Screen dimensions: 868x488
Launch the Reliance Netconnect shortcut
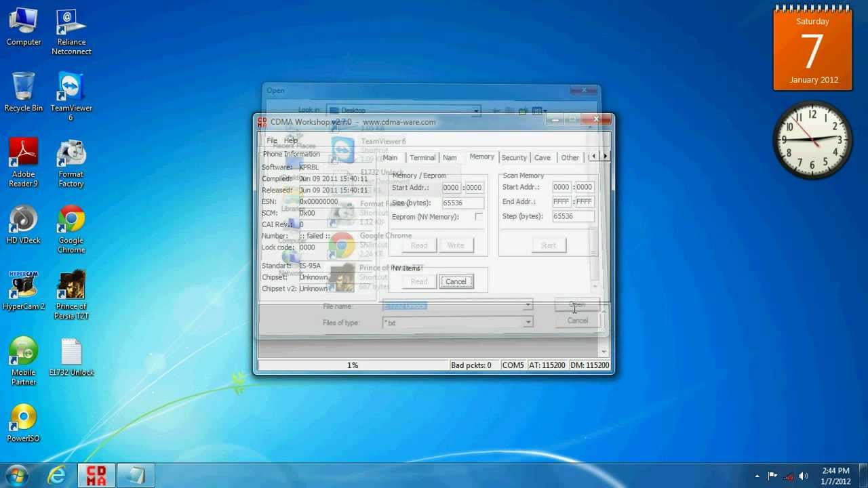(71, 32)
